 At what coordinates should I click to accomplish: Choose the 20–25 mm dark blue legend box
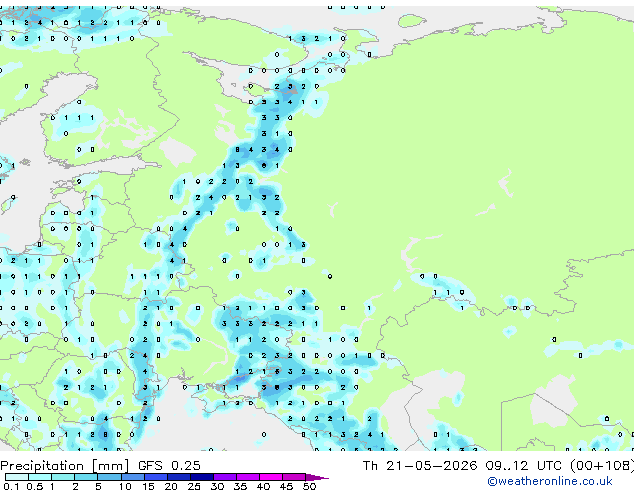pyautogui.click(x=179, y=477)
